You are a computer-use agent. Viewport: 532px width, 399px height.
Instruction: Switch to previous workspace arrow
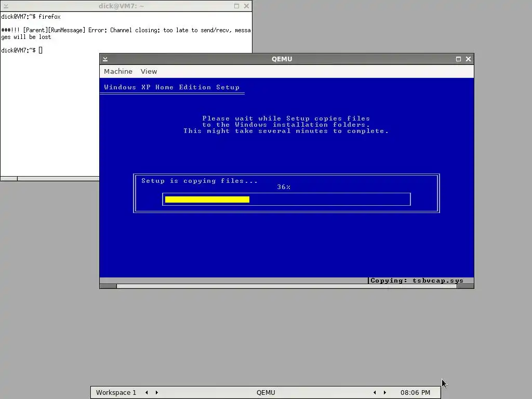(147, 393)
